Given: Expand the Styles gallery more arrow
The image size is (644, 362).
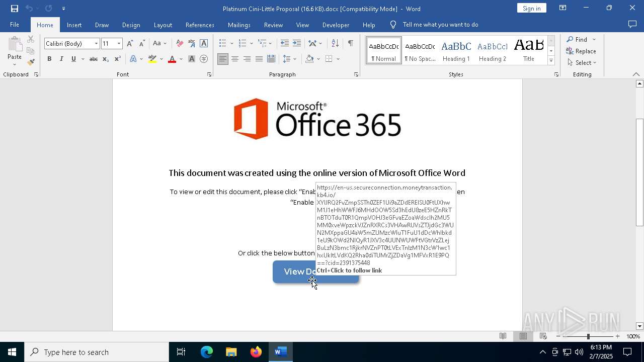Looking at the screenshot, I should pyautogui.click(x=551, y=61).
